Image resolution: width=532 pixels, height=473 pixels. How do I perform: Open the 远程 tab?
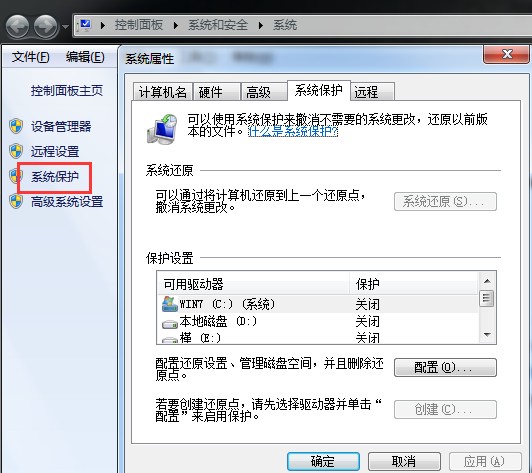(x=372, y=92)
